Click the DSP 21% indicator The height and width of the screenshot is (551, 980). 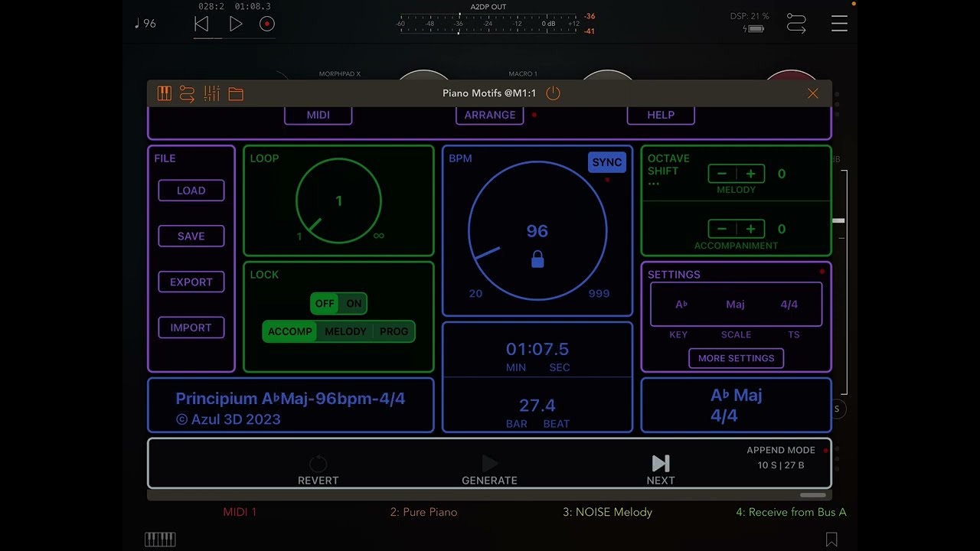tap(749, 16)
